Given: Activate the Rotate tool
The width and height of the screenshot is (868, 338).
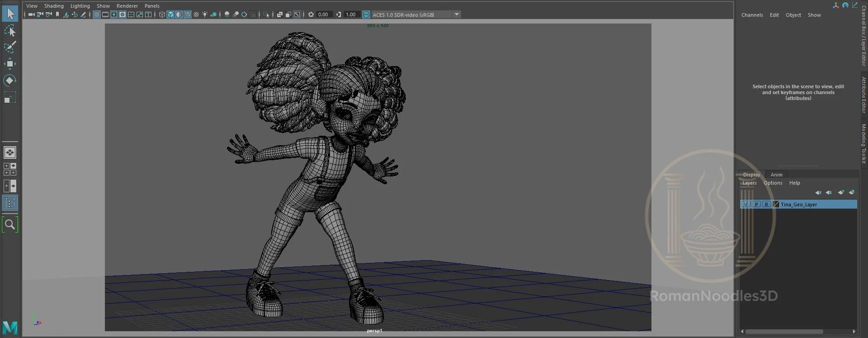Looking at the screenshot, I should [10, 81].
